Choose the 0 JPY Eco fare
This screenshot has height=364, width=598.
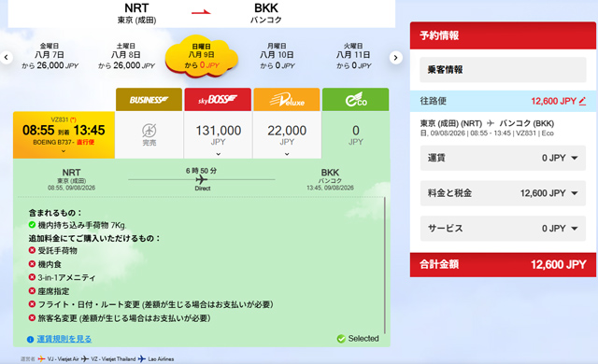point(355,134)
